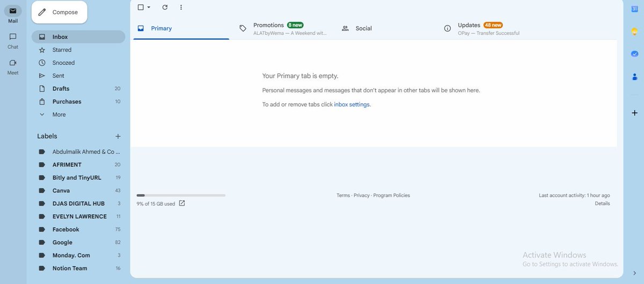Viewport: 644px width, 284px height.
Task: Open the Abdulmalik Ahmed & Co label
Action: click(x=78, y=152)
